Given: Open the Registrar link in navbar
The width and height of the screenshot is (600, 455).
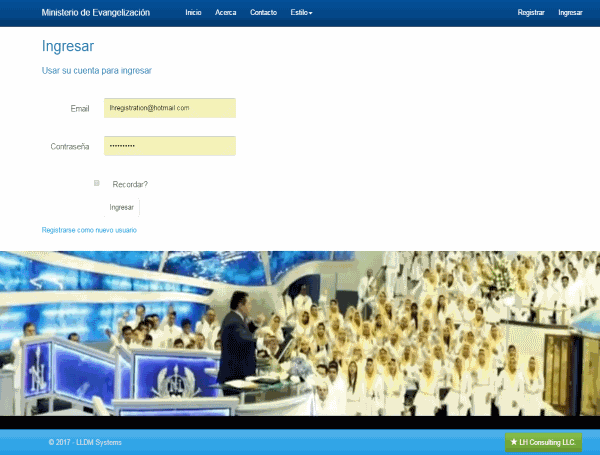Looking at the screenshot, I should 531,13.
